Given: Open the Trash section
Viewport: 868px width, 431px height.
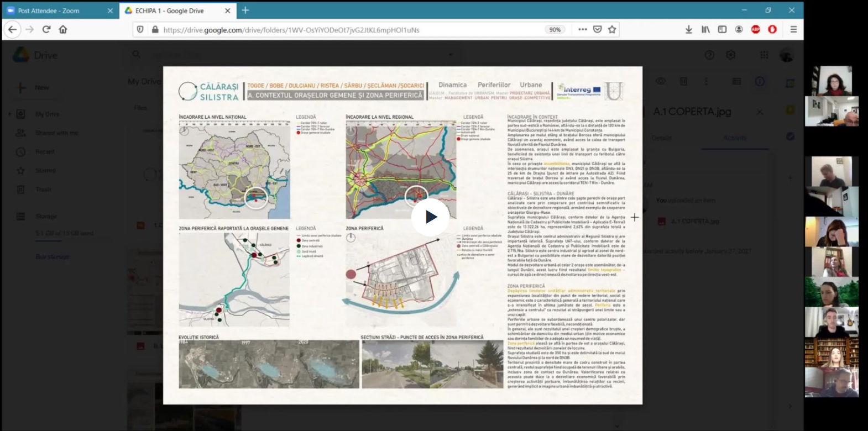Looking at the screenshot, I should click(x=43, y=189).
